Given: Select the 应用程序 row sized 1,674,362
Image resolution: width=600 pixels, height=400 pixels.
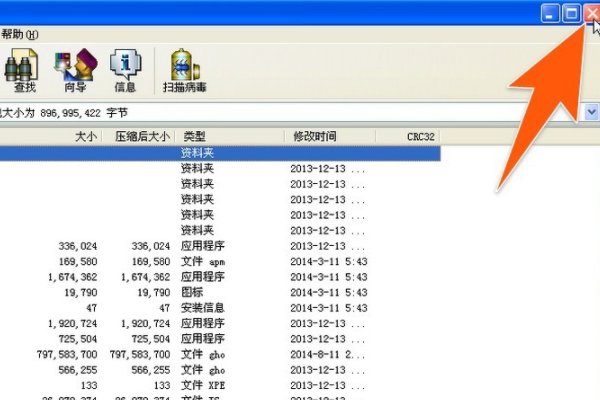Looking at the screenshot, I should (220, 277).
